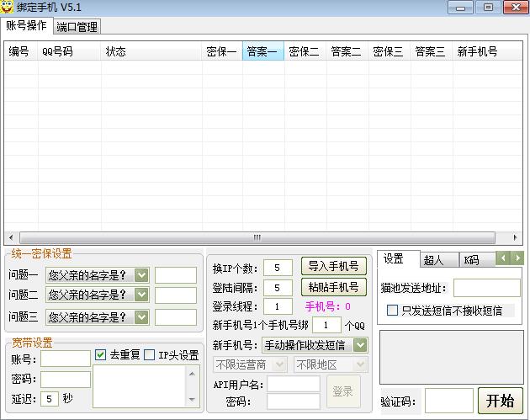Click the captcha image display box
Screen dimensions: 530x420
tap(452, 358)
